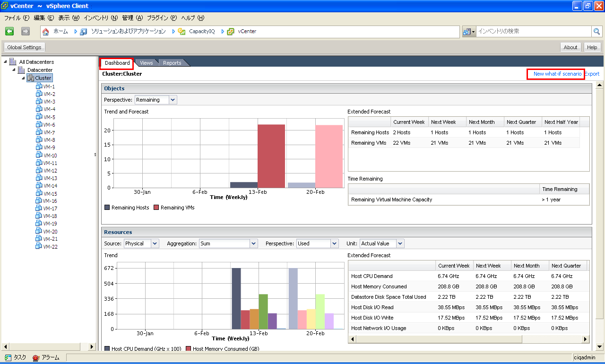Collapse the Datacenter tree node
The image size is (605, 364).
pos(14,70)
